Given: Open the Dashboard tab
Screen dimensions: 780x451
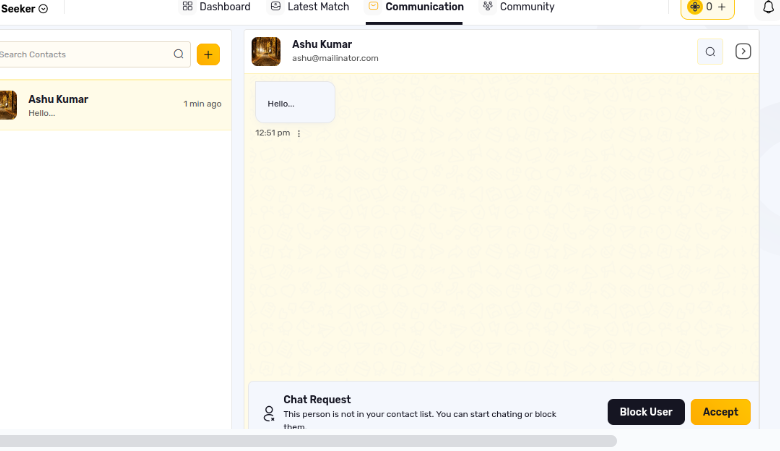Looking at the screenshot, I should (216, 6).
